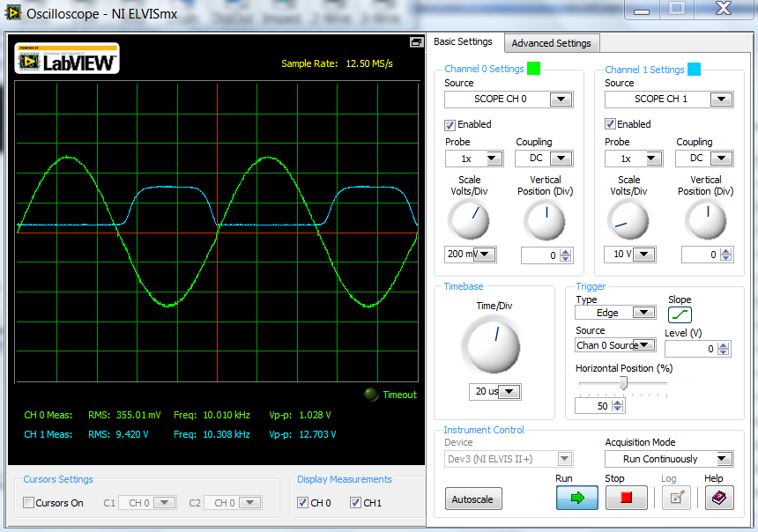Click the green Run arrow button

[576, 498]
